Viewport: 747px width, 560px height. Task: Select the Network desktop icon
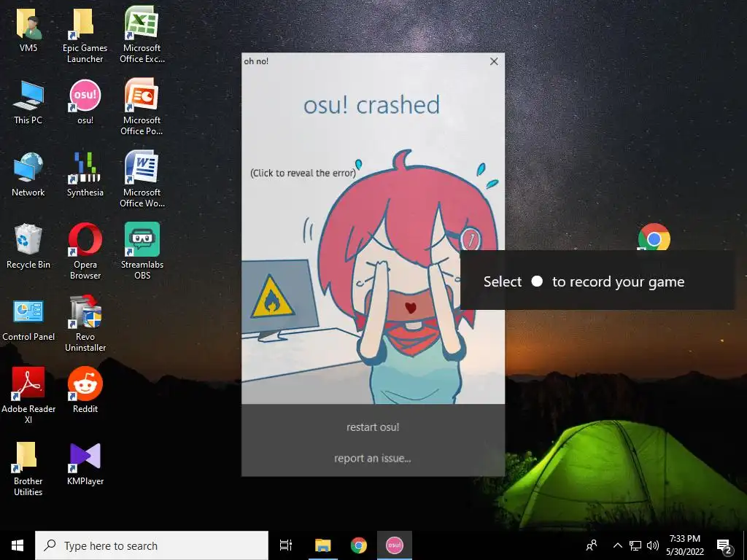pos(28,174)
